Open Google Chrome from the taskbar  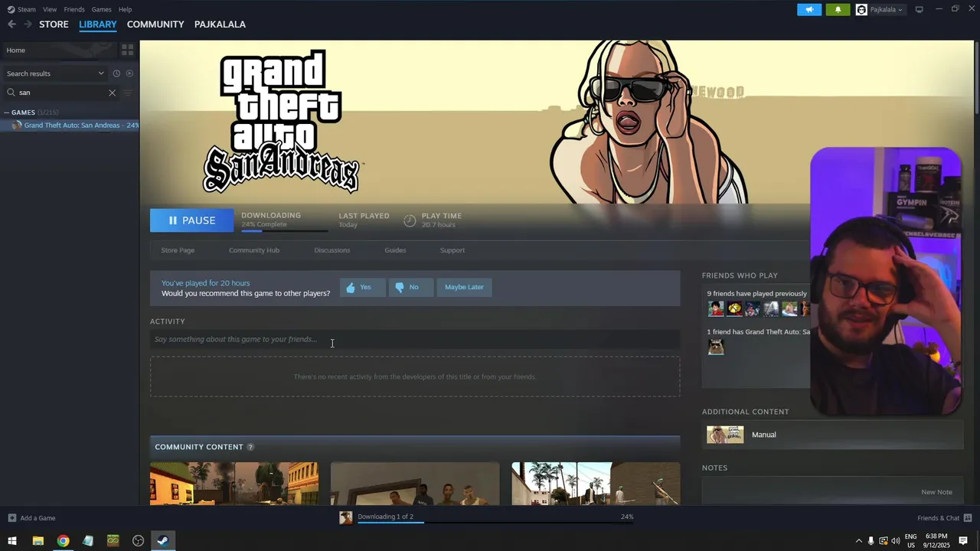[63, 541]
